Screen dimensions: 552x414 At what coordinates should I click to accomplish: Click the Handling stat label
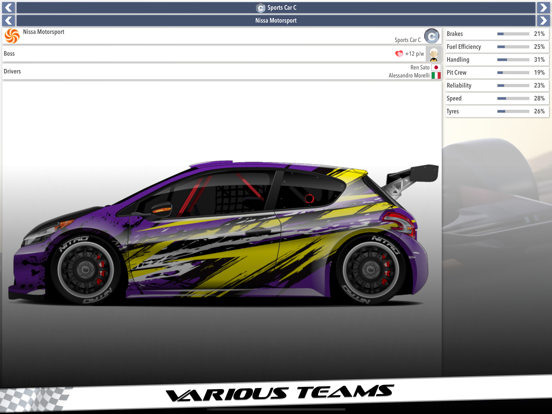458,59
